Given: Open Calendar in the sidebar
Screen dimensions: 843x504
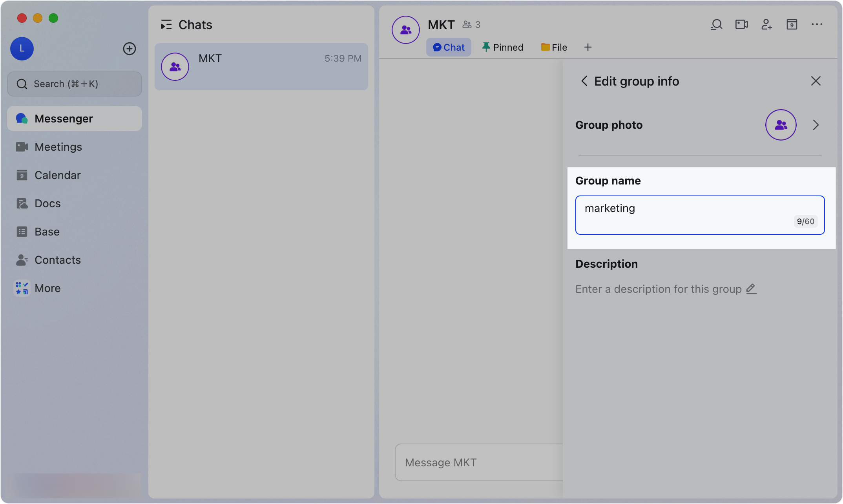Looking at the screenshot, I should 75,175.
